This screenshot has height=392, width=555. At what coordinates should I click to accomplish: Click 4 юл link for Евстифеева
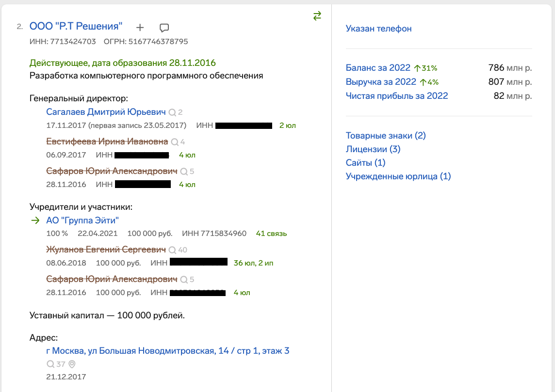[x=187, y=155]
